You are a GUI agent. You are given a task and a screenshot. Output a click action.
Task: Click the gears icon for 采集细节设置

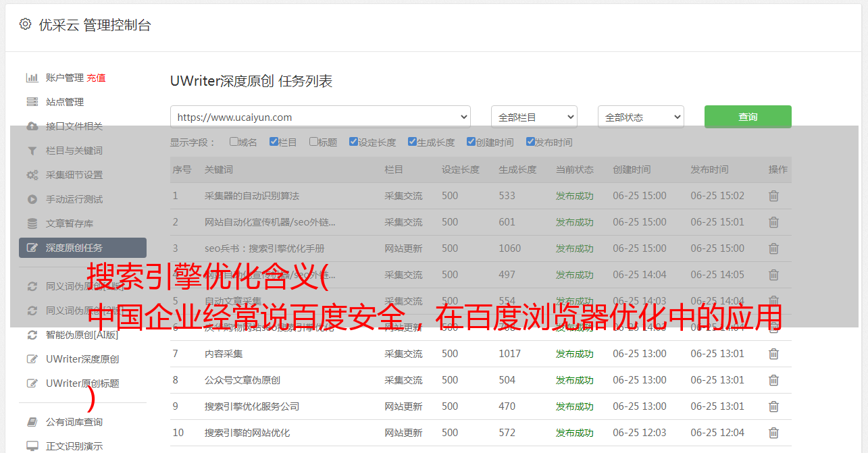(x=32, y=175)
